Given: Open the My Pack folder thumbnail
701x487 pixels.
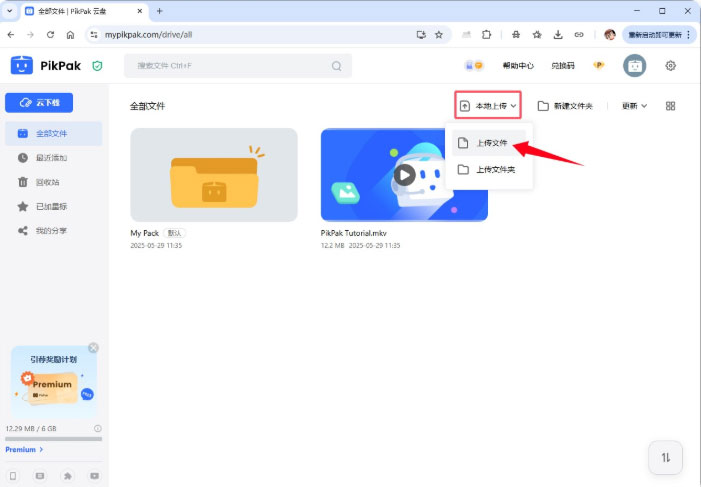Looking at the screenshot, I should pos(214,175).
